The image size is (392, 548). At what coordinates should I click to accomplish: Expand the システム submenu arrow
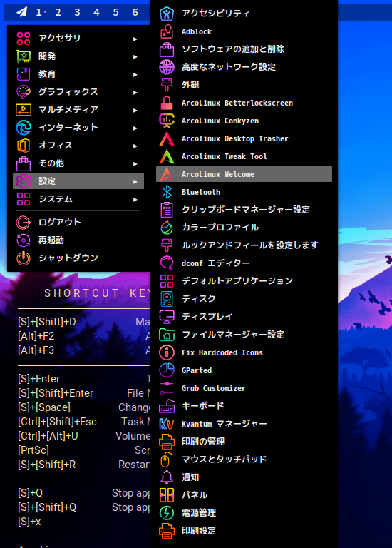pos(135,199)
